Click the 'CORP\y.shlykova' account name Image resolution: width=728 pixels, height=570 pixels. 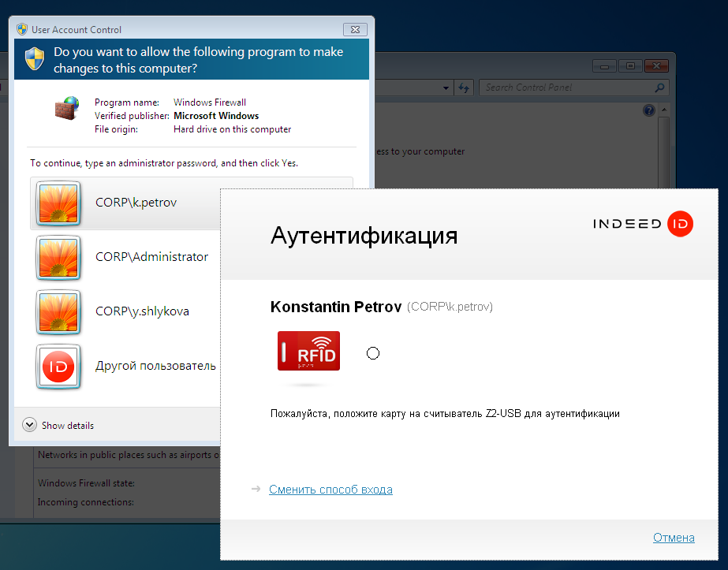(x=142, y=311)
